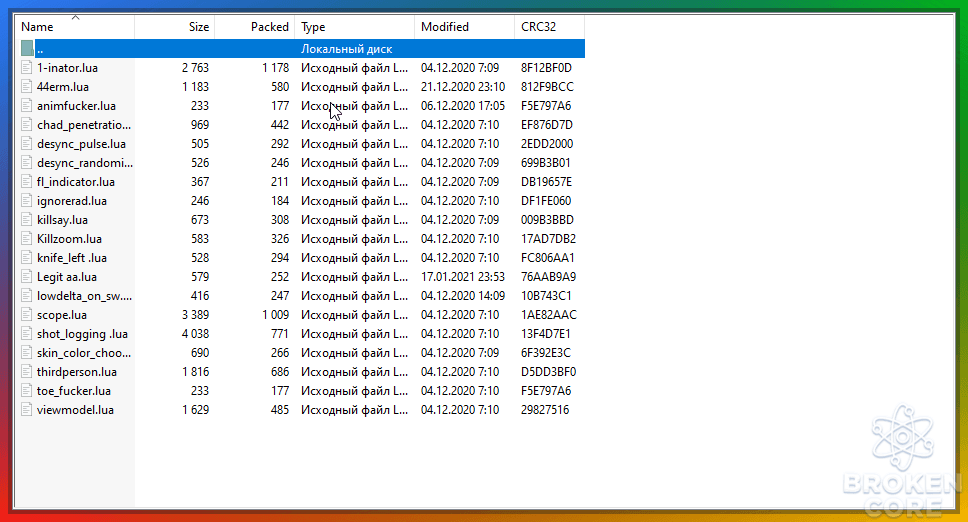Select the file name viewmodel.lua
The image size is (968, 522).
point(75,410)
